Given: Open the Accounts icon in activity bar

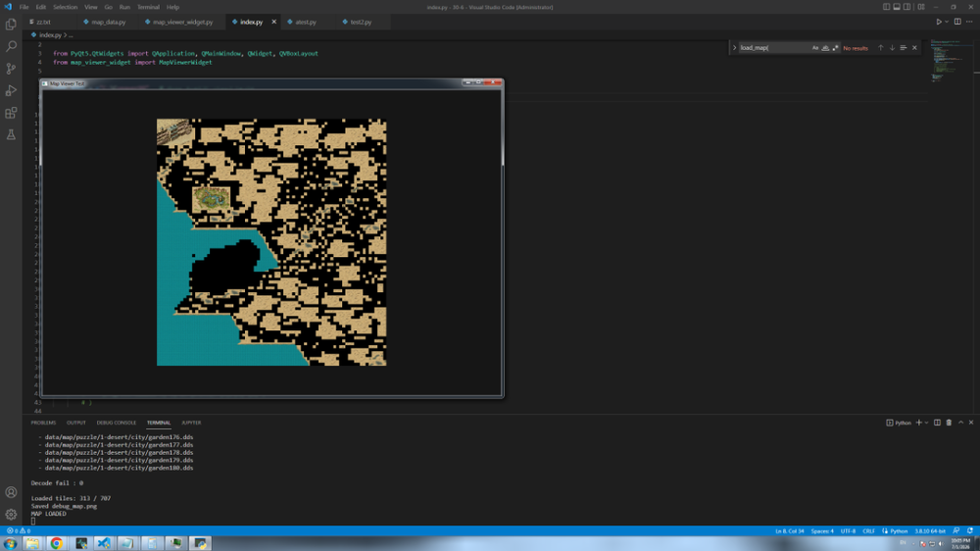Looking at the screenshot, I should (x=11, y=492).
